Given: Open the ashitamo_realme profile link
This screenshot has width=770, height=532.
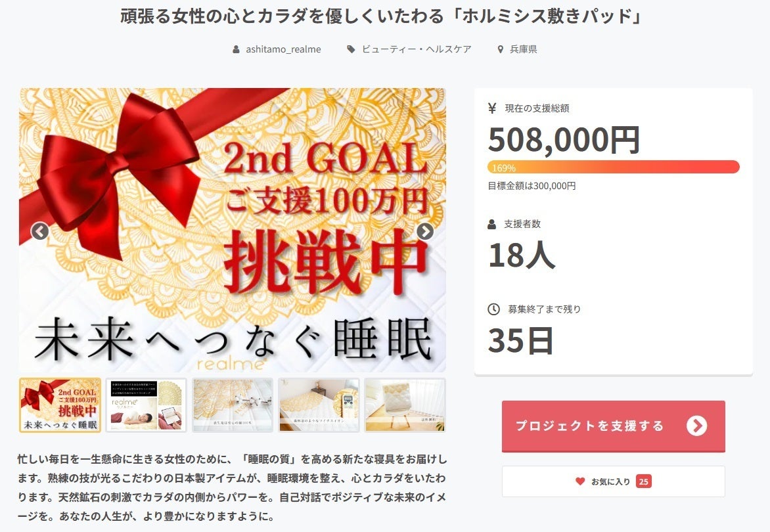Looking at the screenshot, I should point(283,49).
